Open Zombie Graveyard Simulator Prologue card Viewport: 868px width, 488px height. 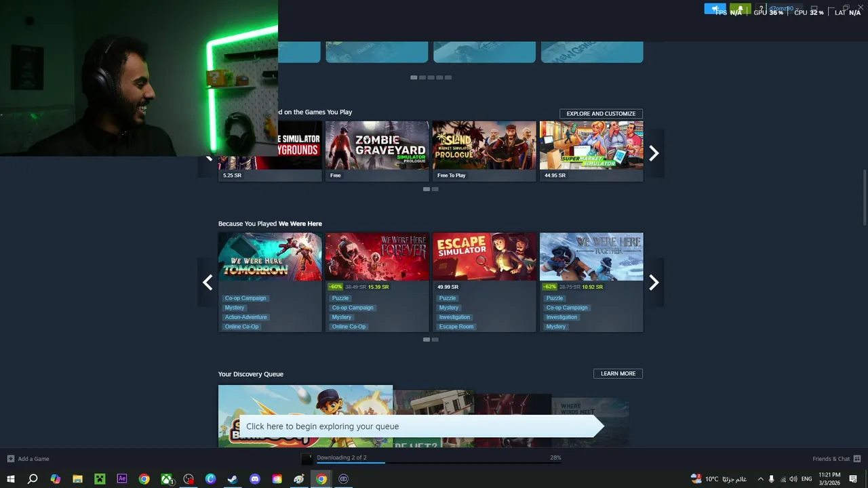click(377, 151)
